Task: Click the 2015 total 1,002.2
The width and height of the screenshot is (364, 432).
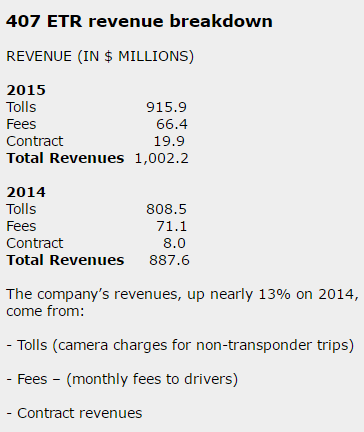Action: [x=161, y=158]
